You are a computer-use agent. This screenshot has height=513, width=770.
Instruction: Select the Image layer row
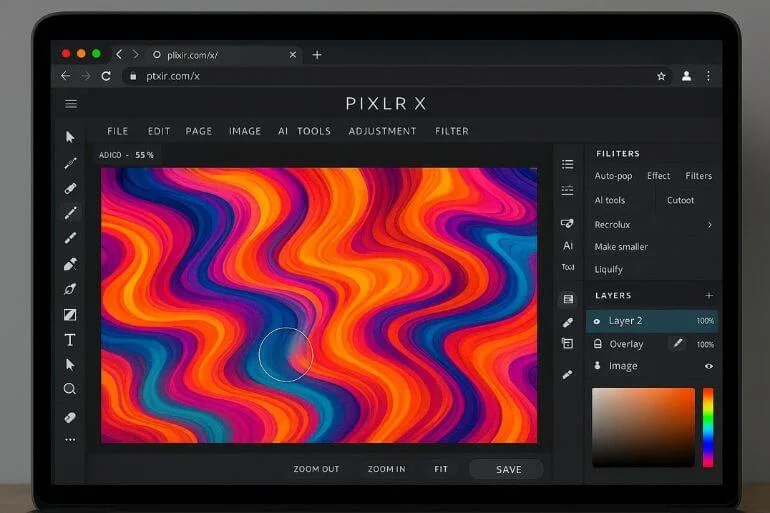(x=652, y=366)
